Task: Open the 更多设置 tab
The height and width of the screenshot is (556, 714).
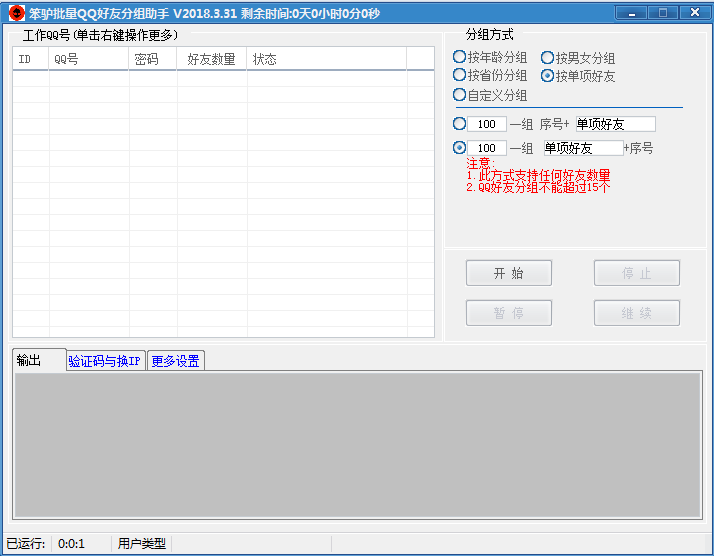Action: tap(176, 361)
